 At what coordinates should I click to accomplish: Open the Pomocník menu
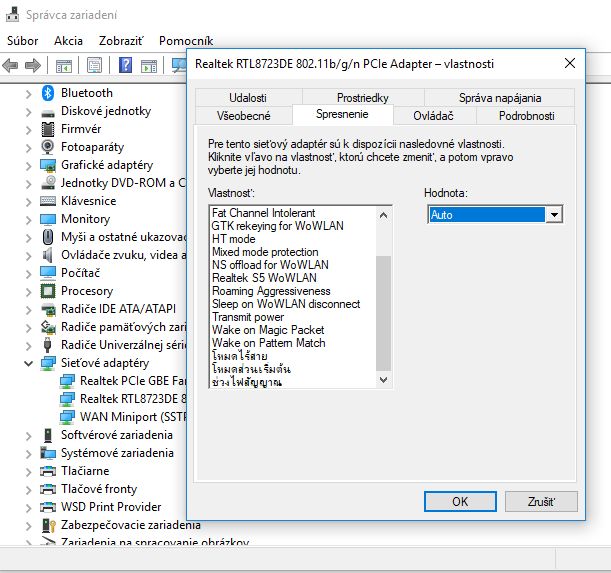click(186, 41)
